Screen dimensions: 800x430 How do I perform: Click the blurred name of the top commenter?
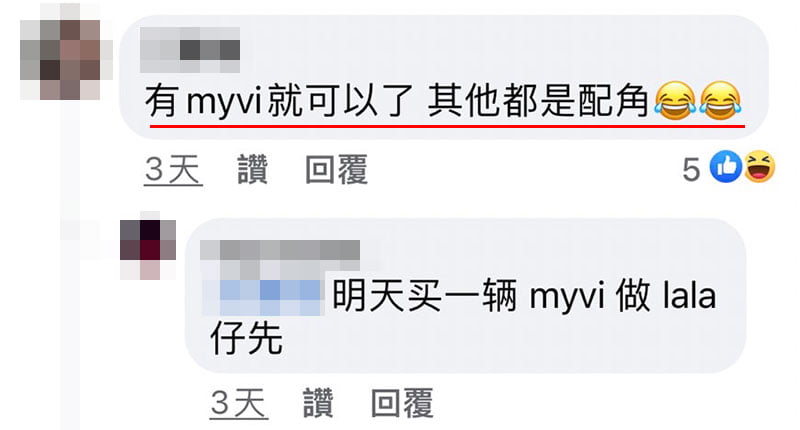(x=190, y=50)
